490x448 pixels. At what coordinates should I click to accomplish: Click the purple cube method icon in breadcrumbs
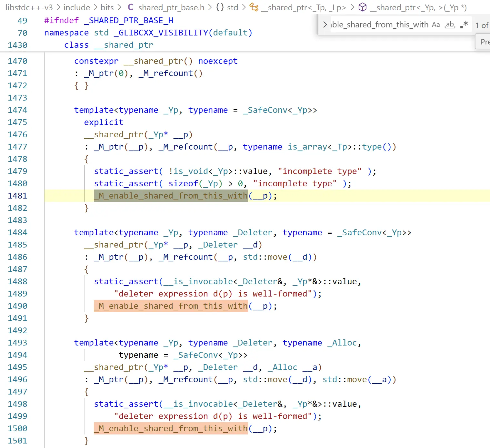363,7
